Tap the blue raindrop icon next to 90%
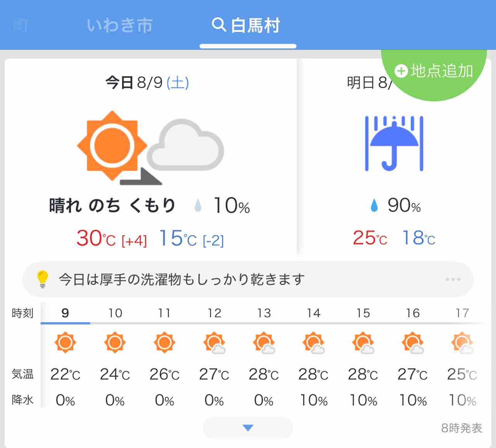 click(374, 206)
